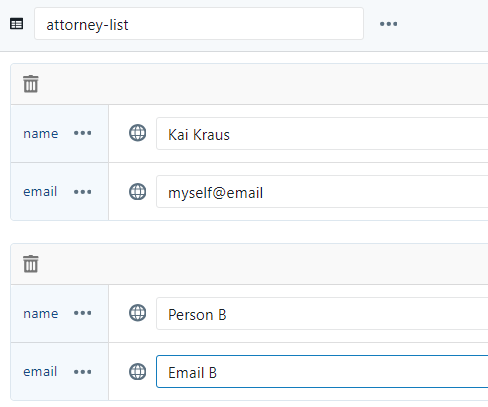The width and height of the screenshot is (488, 407).
Task: Click the globe icon beside Person B
Action: point(137,313)
